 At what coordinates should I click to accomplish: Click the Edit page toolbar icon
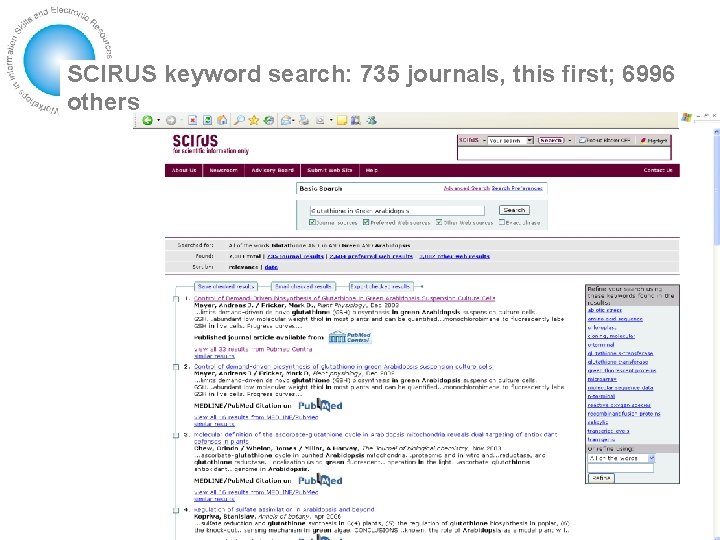pos(320,120)
